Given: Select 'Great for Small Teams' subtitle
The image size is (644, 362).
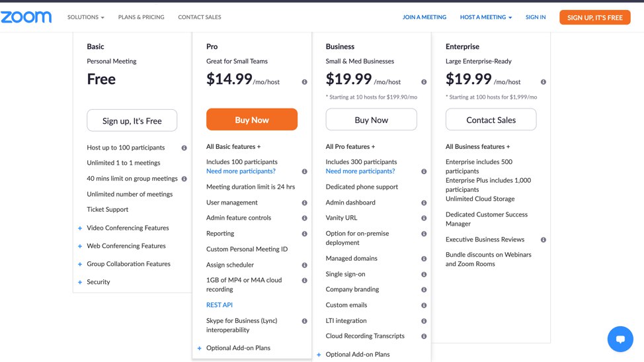Looking at the screenshot, I should click(x=237, y=62).
